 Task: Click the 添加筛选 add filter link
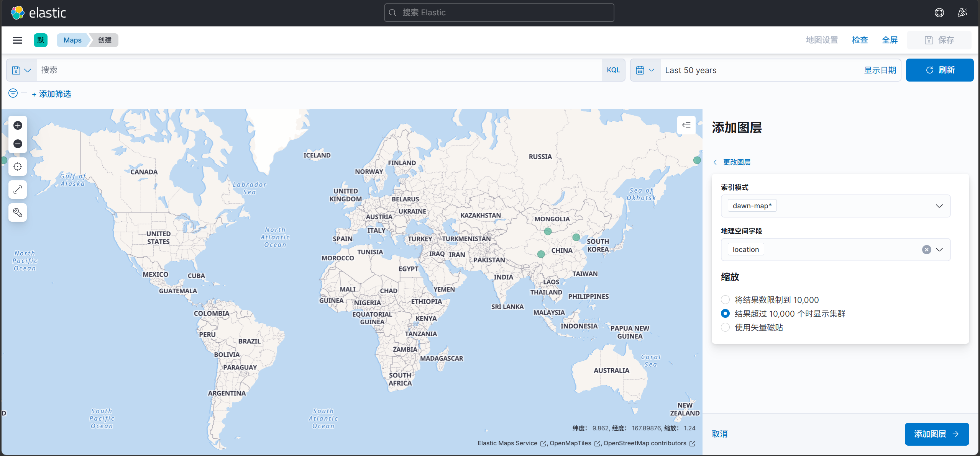tap(51, 94)
